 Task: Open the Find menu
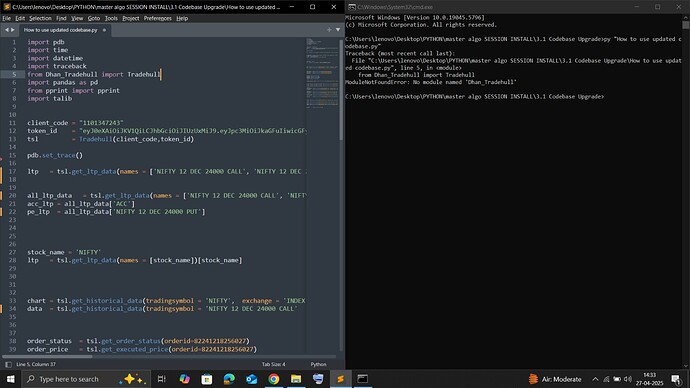(x=61, y=18)
